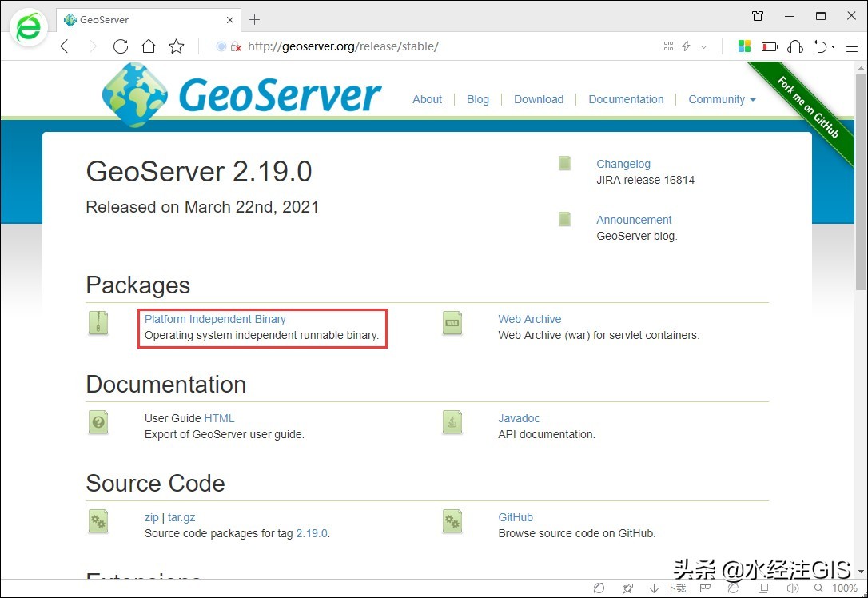Click the restore closed tab arrow icon
868x598 pixels.
(x=820, y=46)
